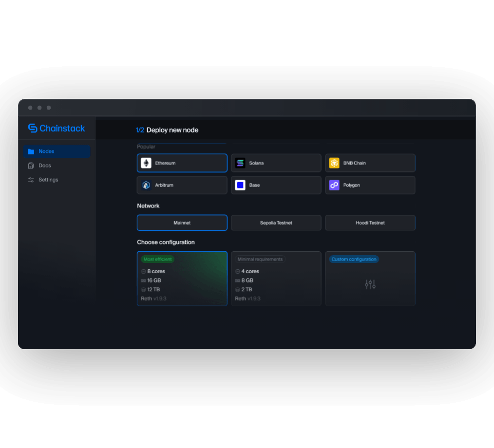Click the Chainstack logo

click(57, 128)
